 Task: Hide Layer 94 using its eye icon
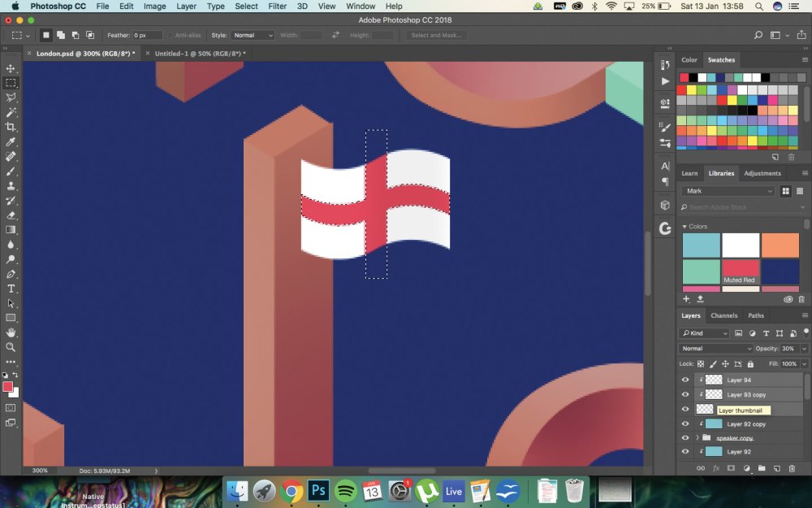[685, 380]
